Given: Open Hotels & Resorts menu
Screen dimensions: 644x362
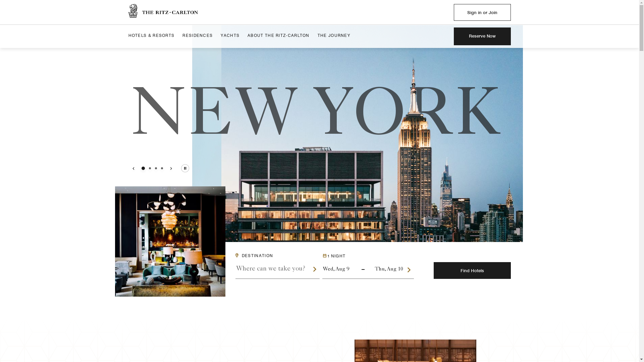Looking at the screenshot, I should (151, 36).
